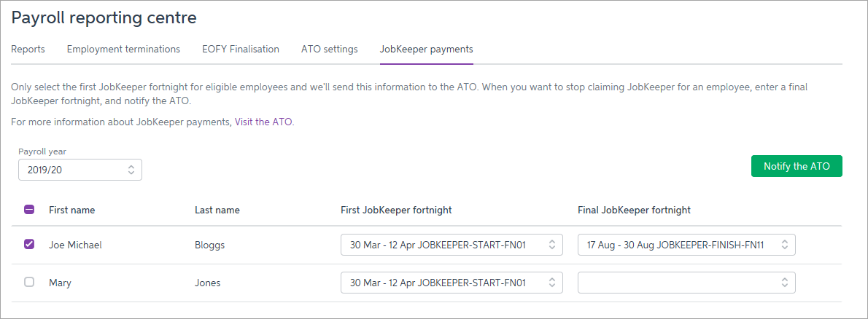868x319 pixels.
Task: Click the Bloggs last name cell
Action: pyautogui.click(x=209, y=245)
